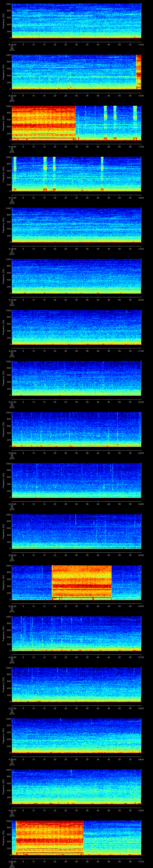Screen dimensions: 153x868
Task: Select the spectrogram panel starting at 6:15:00
Action: click(76, 72)
